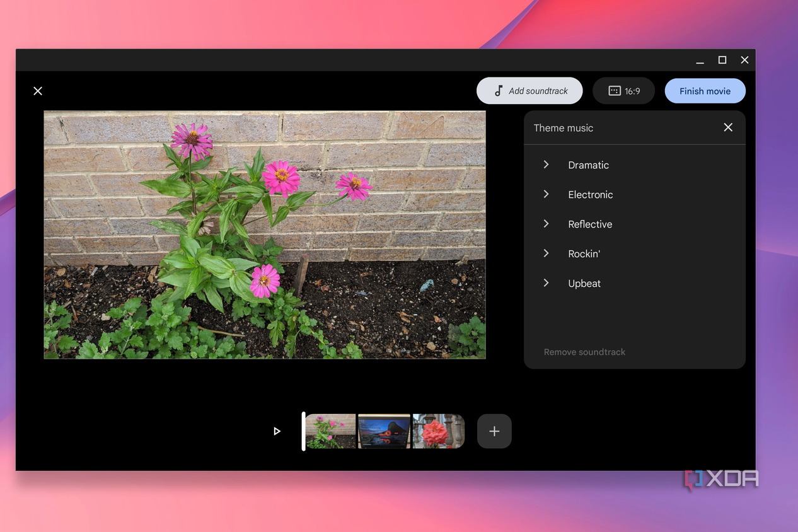The width and height of the screenshot is (798, 532).
Task: Close the app window
Action: click(744, 60)
